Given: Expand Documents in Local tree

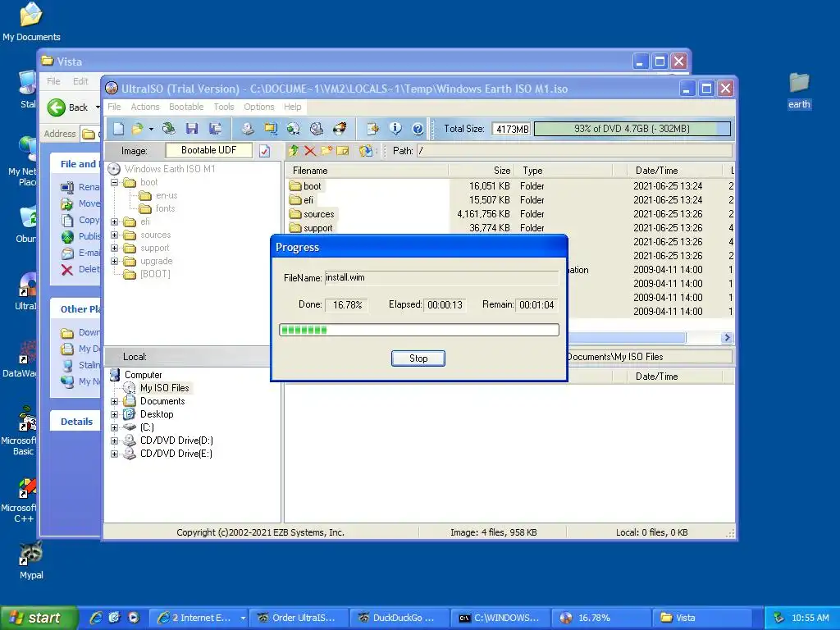Looking at the screenshot, I should coord(115,401).
